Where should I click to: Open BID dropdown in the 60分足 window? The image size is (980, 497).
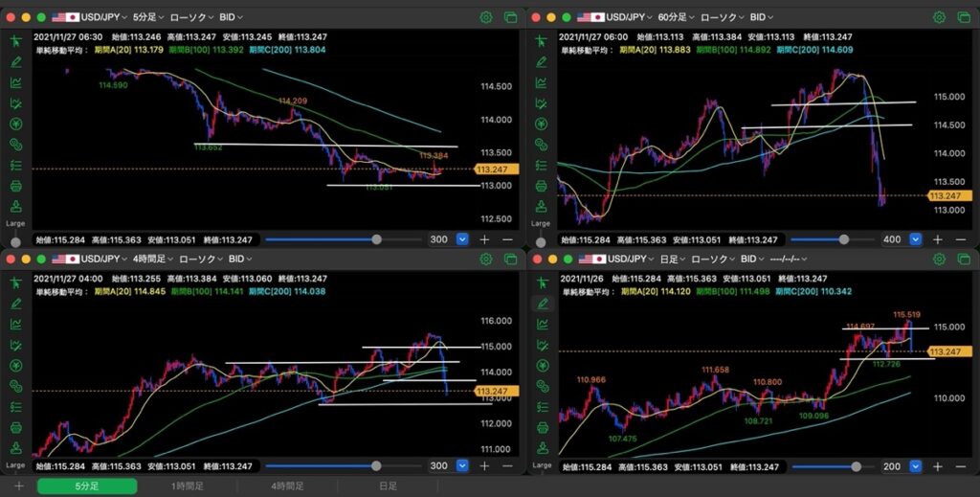point(761,17)
